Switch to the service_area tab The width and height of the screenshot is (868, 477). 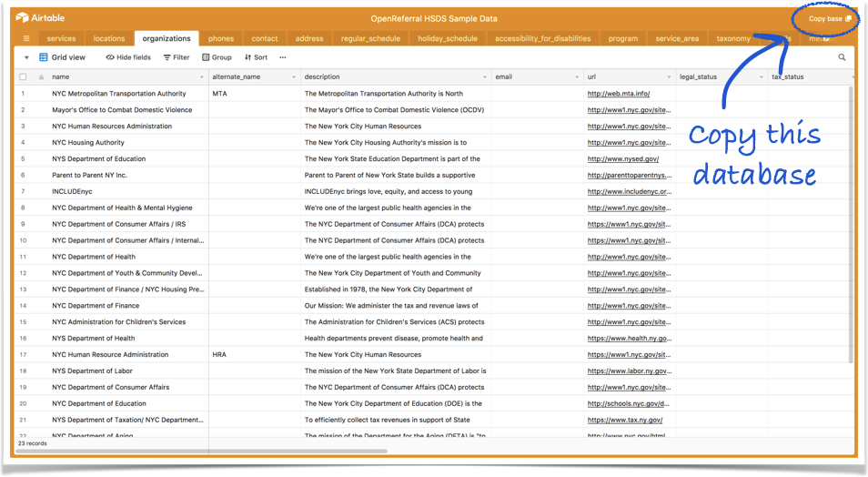677,39
